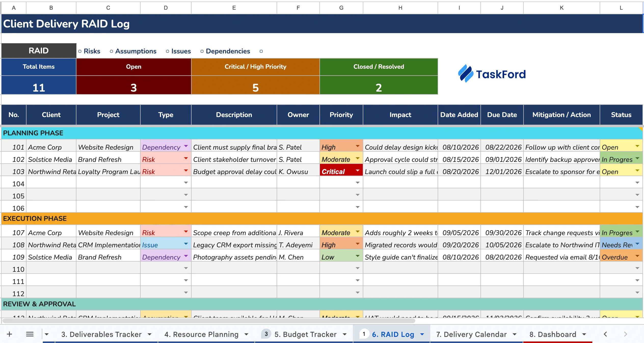
Task: Open Priority dropdown for row 103 Critical
Action: 358,170
